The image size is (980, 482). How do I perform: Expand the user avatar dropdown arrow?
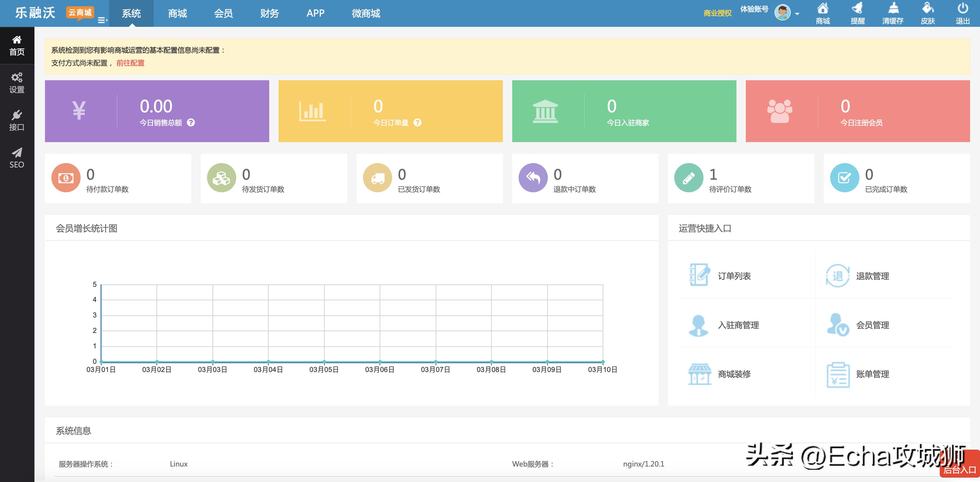(797, 14)
